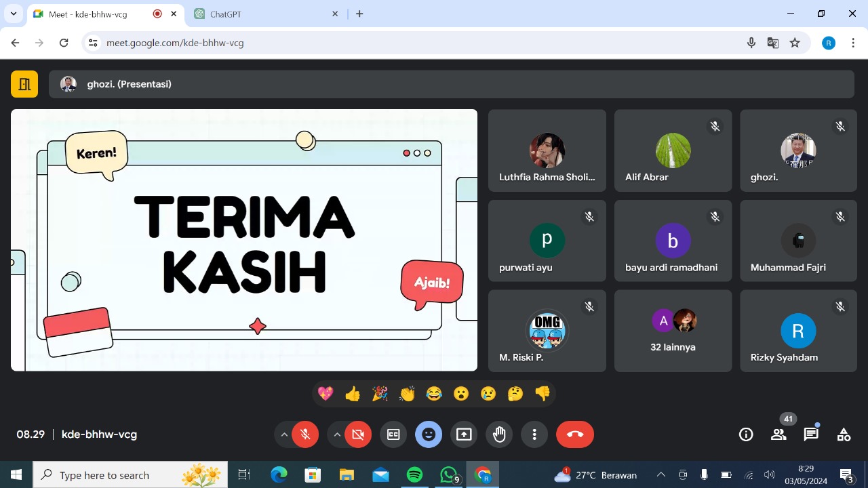This screenshot has height=488, width=868.
Task: Open the three-dot more options menu
Action: [534, 434]
